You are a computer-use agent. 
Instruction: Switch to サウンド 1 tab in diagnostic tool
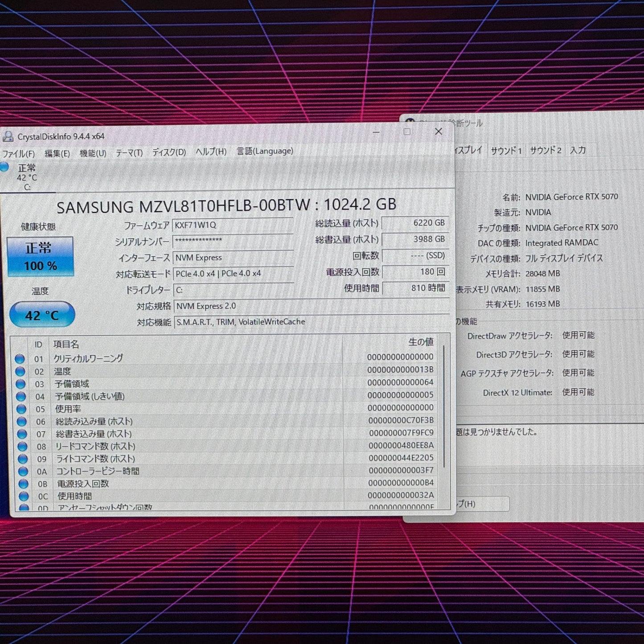coord(506,151)
